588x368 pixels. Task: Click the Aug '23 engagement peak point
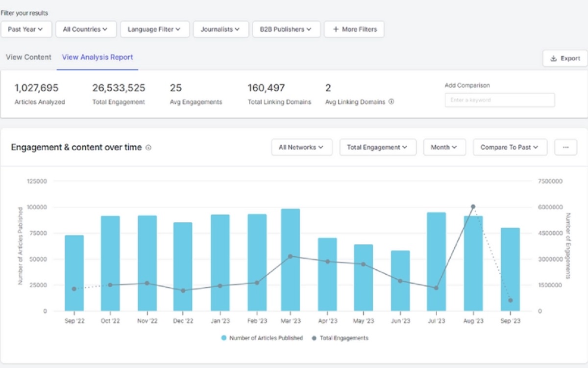tap(473, 207)
